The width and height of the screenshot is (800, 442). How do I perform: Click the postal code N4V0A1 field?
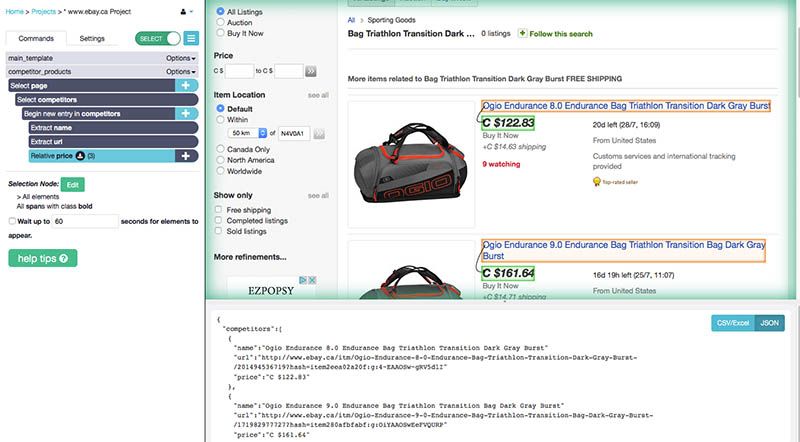pos(294,133)
